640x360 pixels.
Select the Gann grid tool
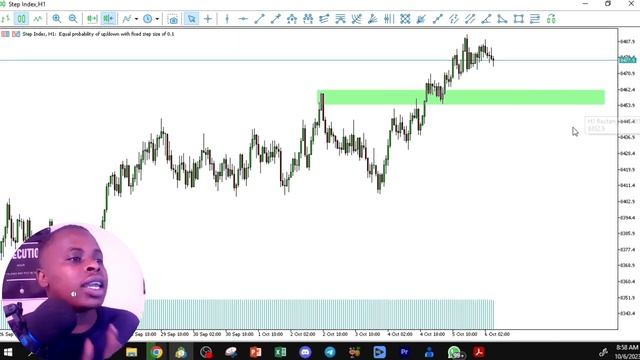405,19
